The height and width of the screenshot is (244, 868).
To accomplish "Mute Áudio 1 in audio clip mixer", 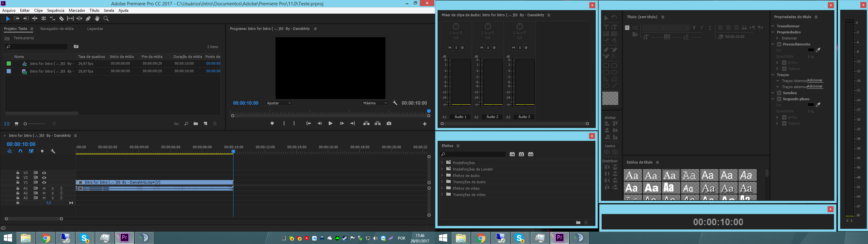I will point(450,48).
